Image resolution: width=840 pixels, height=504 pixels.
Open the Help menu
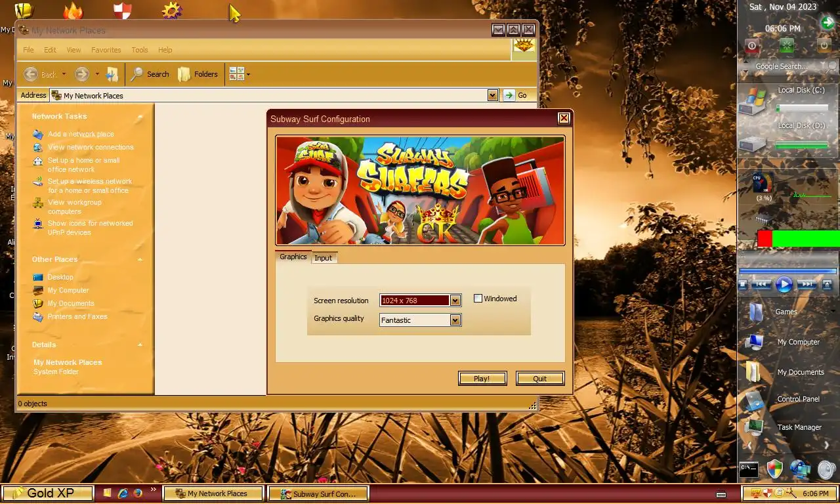point(165,50)
